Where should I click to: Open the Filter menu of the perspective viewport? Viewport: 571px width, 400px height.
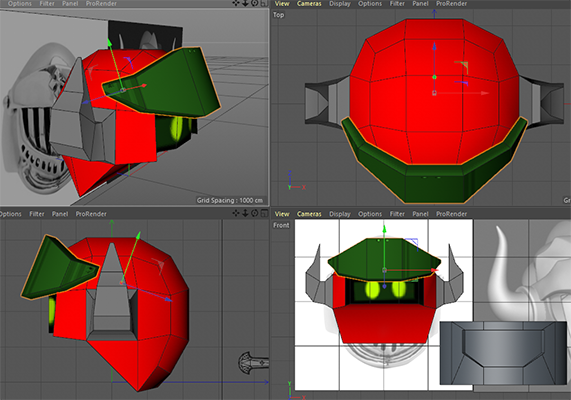(47, 4)
